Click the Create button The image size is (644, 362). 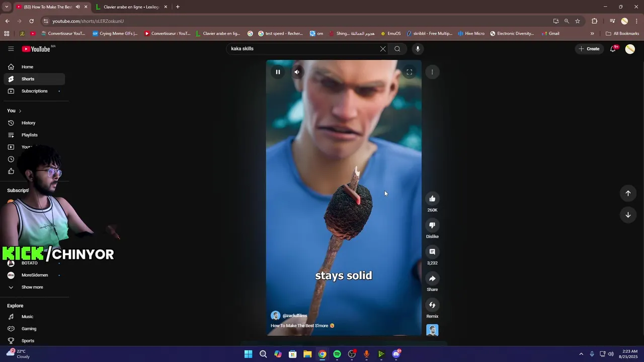(x=589, y=49)
